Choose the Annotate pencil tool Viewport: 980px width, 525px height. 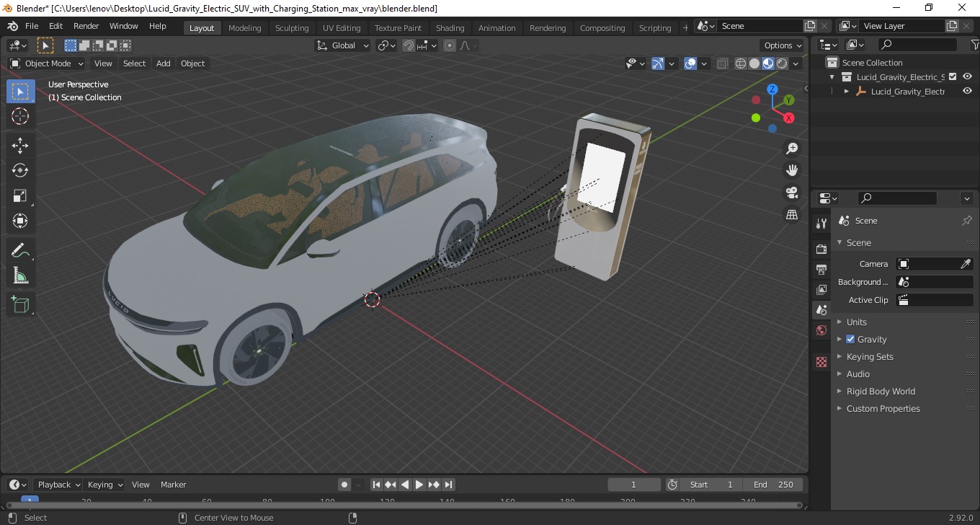pos(20,250)
